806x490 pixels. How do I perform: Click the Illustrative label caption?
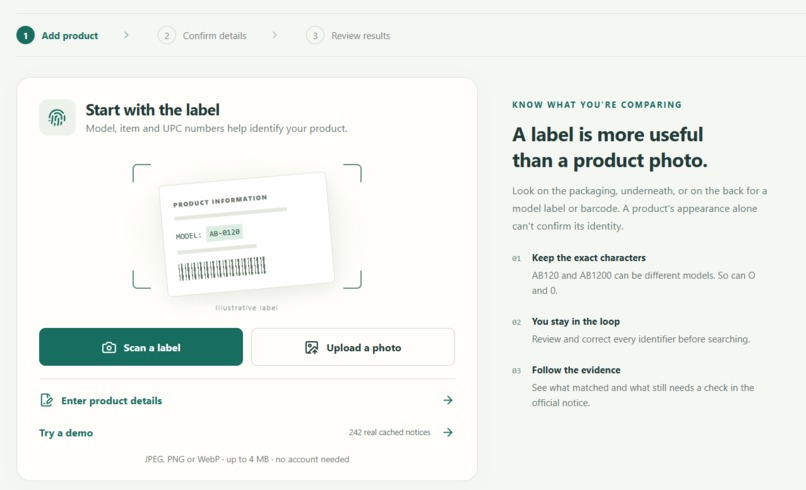(247, 307)
